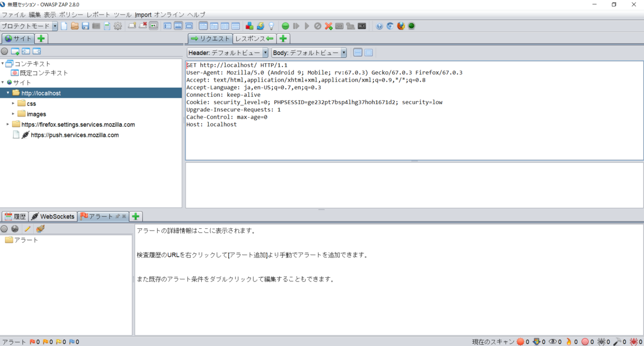Click the grey step playback button
The width and height of the screenshot is (644, 346).
tap(296, 26)
